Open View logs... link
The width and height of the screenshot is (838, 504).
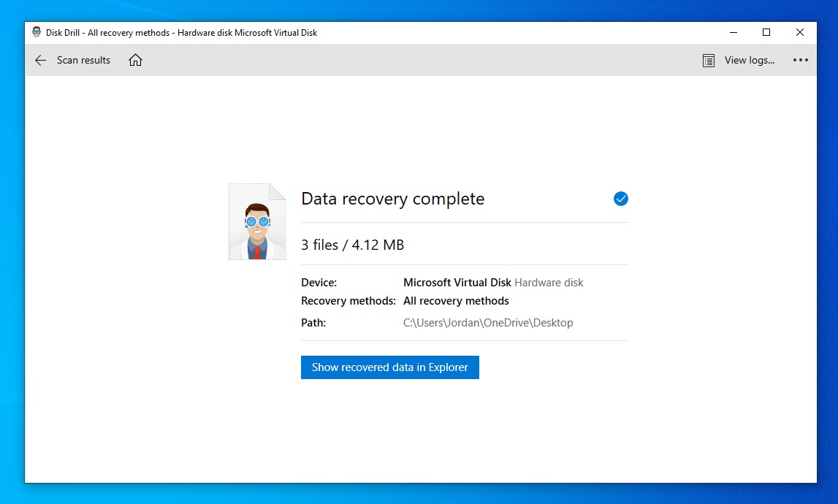750,61
